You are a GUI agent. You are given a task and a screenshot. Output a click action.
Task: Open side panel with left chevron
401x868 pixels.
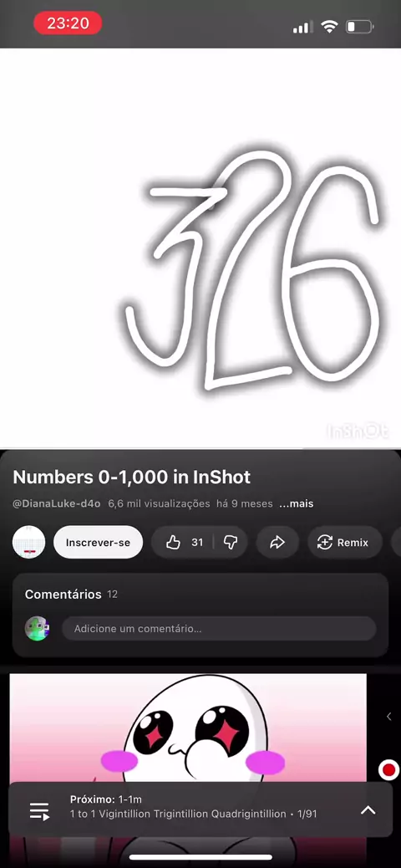tap(388, 717)
